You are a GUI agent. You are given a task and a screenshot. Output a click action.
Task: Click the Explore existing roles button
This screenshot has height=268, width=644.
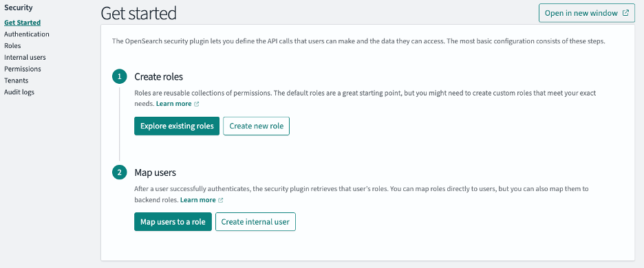coord(177,126)
